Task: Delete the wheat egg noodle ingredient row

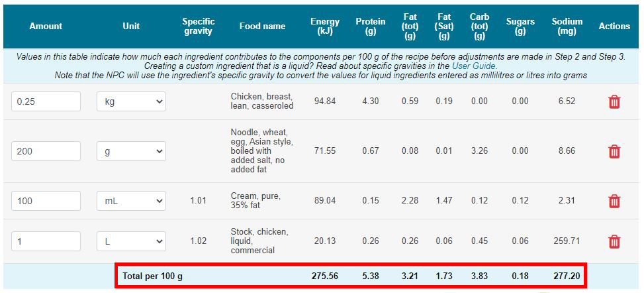Action: click(614, 151)
